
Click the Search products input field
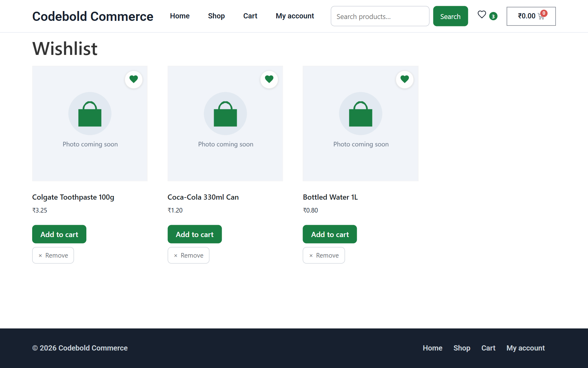click(380, 16)
